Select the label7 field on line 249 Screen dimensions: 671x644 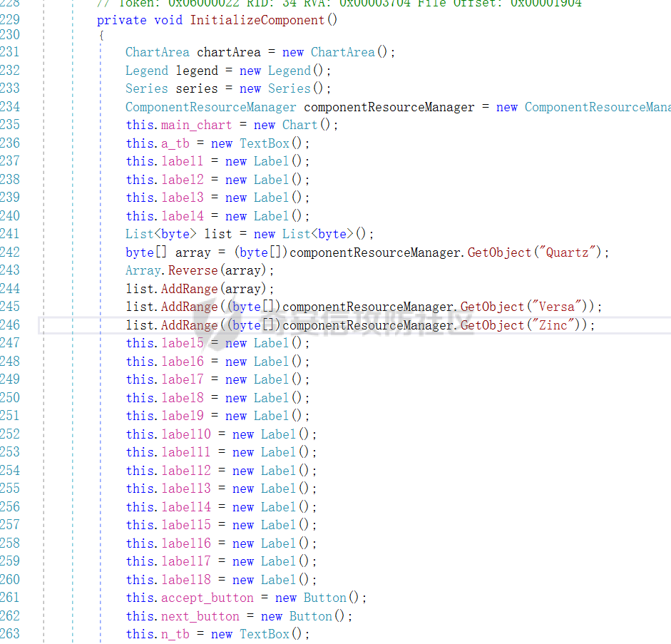pos(183,379)
